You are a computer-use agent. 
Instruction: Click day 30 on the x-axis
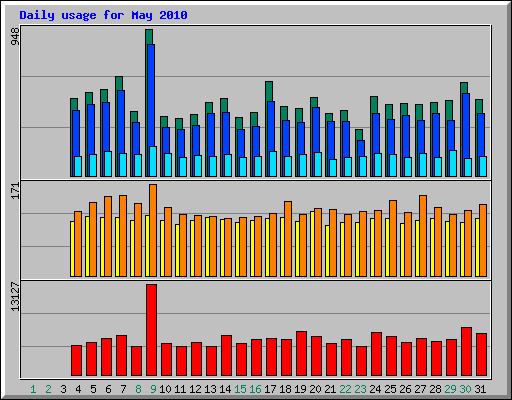point(465,389)
